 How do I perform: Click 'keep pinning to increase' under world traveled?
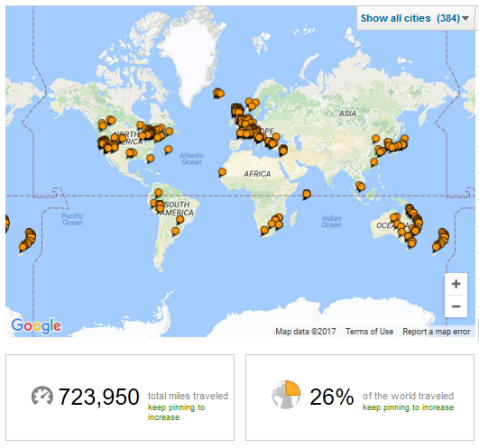[408, 407]
